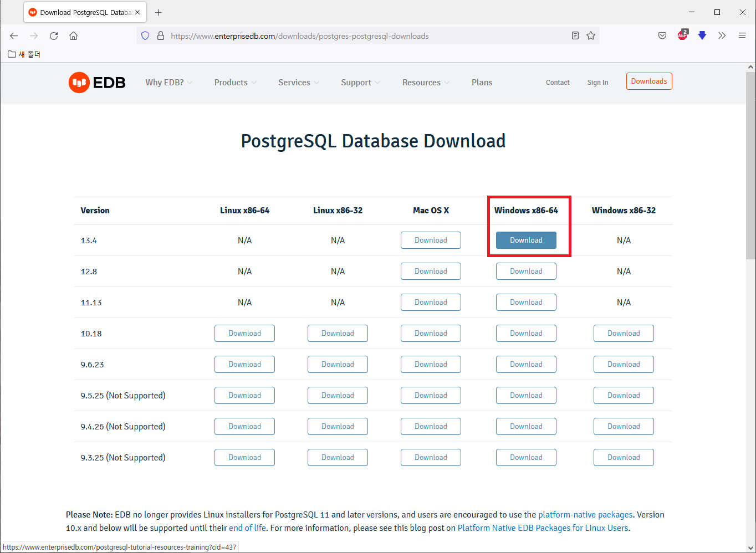The height and width of the screenshot is (553, 756).
Task: Click the browser forward arrow
Action: (34, 36)
